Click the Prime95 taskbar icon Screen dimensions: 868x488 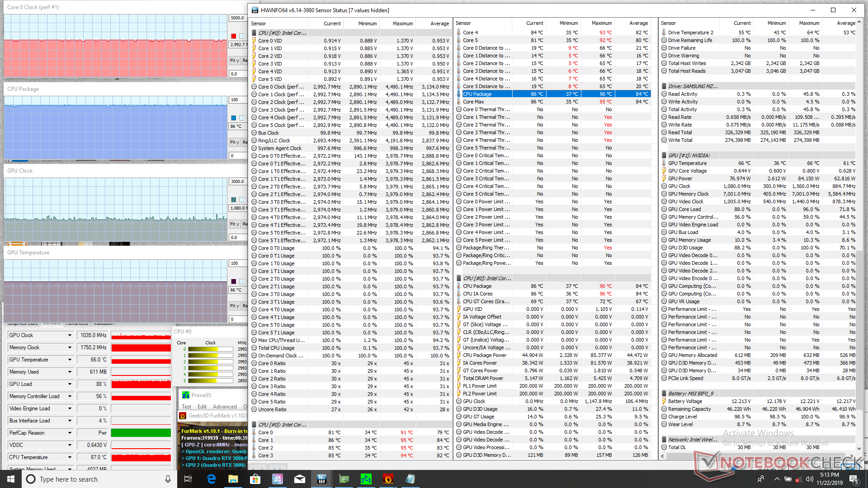point(366,479)
